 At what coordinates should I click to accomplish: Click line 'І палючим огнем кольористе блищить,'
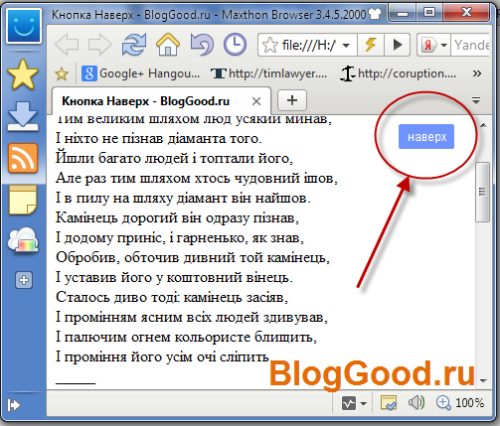click(x=186, y=337)
